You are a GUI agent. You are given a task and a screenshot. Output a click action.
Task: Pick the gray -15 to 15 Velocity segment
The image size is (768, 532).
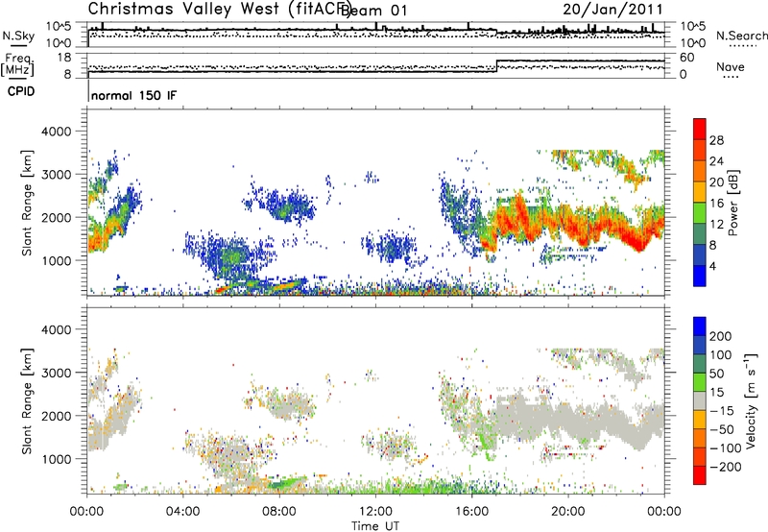(x=700, y=400)
